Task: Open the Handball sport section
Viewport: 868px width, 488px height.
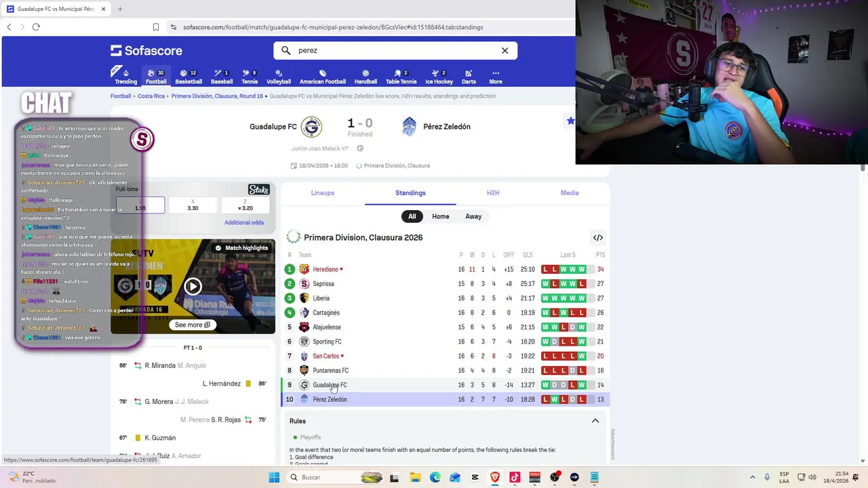Action: 366,77
